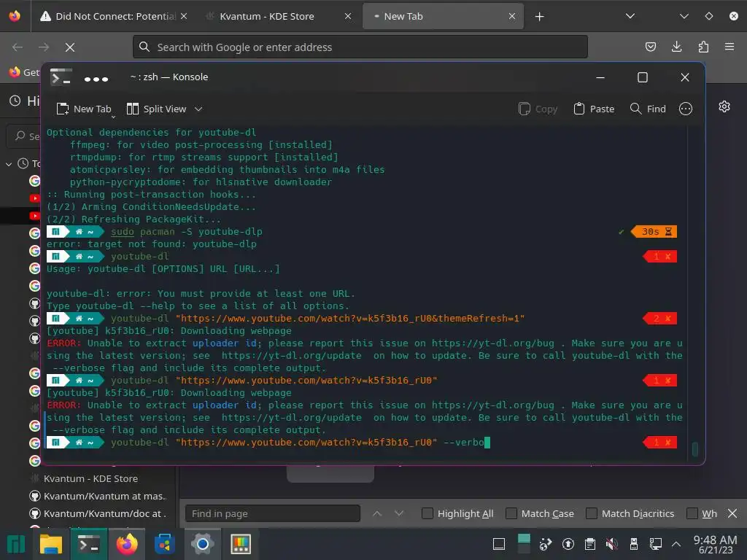Enable Highlight All checkbox
The height and width of the screenshot is (560, 747).
(x=427, y=513)
